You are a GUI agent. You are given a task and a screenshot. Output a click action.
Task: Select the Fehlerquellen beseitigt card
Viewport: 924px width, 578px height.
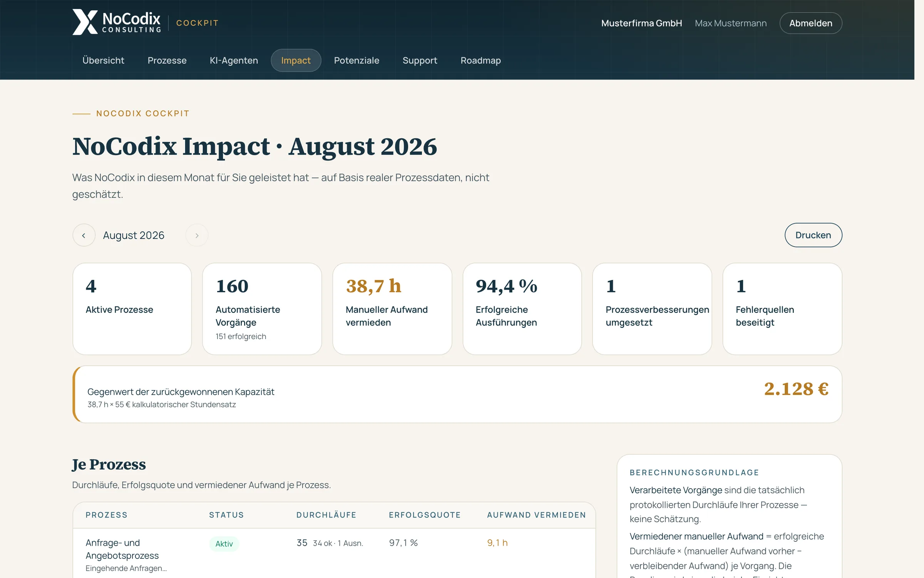(x=782, y=309)
